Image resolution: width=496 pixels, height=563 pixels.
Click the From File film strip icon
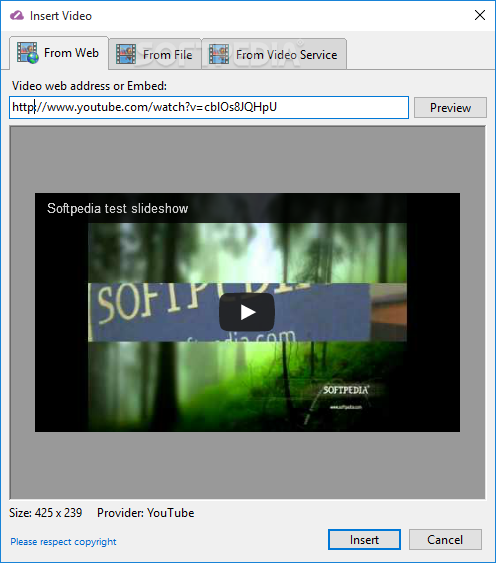point(126,54)
